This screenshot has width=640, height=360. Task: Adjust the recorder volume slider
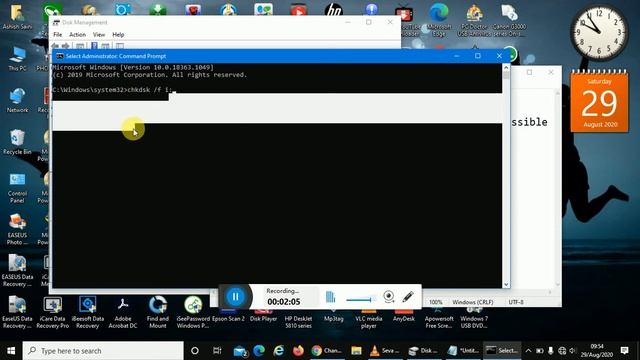[x=361, y=300]
